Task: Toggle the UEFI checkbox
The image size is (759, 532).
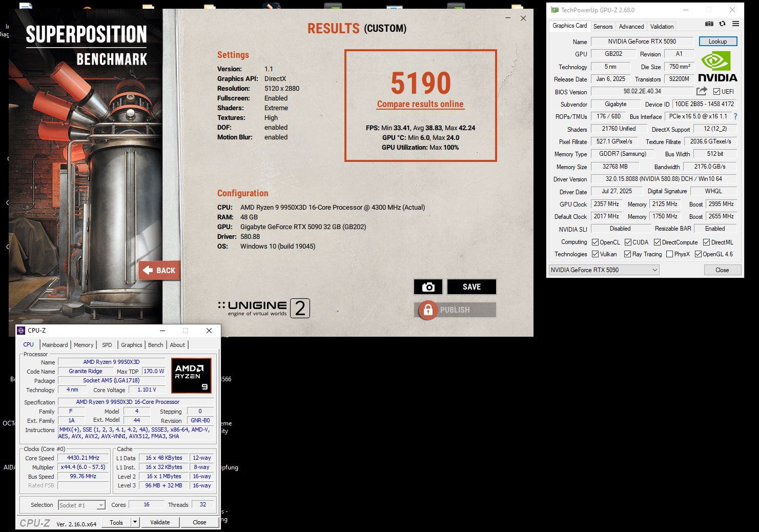Action: pyautogui.click(x=716, y=92)
